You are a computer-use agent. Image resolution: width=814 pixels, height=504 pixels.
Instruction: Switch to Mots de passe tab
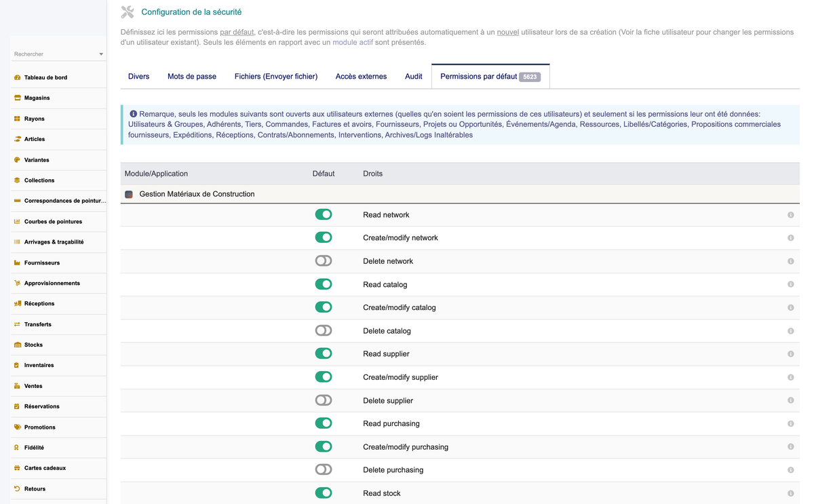click(192, 77)
